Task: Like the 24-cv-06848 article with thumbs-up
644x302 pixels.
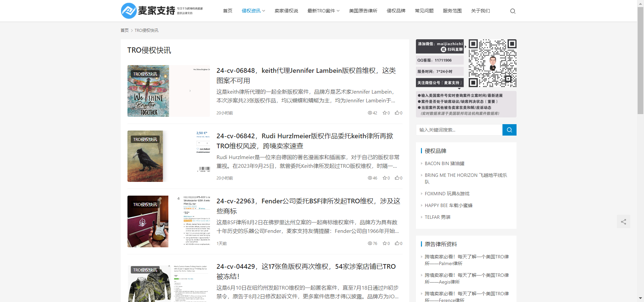Action: click(398, 113)
